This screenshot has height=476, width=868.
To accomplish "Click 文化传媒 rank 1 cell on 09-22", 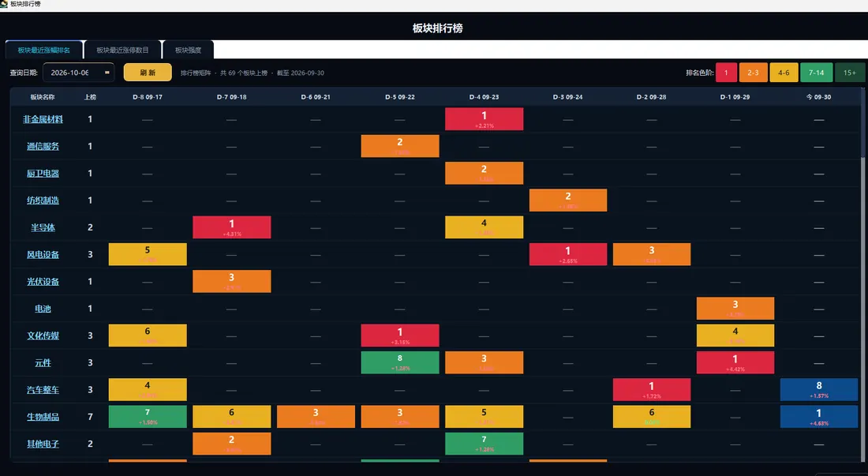I will 400,335.
